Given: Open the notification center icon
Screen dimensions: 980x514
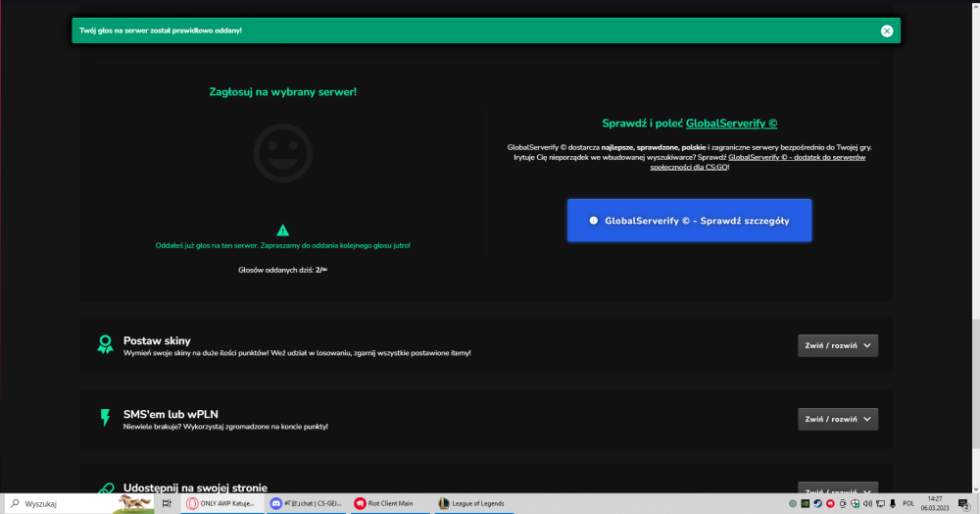Looking at the screenshot, I should tap(963, 503).
